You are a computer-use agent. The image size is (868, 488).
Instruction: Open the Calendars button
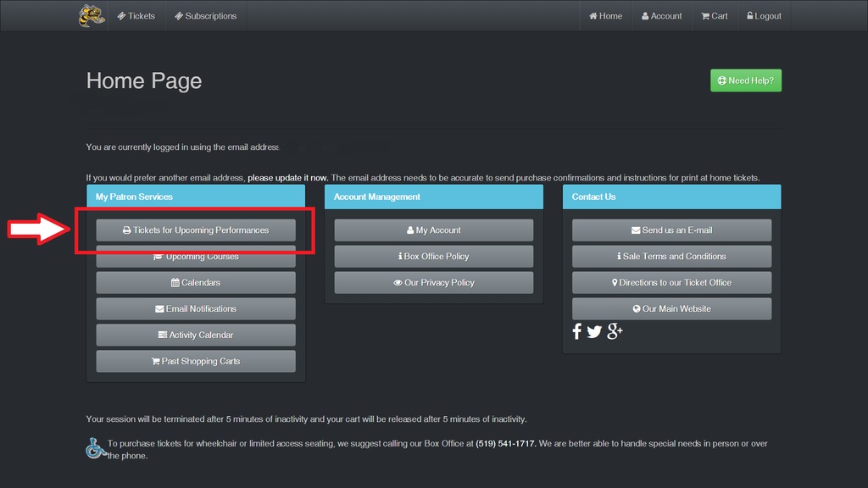(x=196, y=283)
